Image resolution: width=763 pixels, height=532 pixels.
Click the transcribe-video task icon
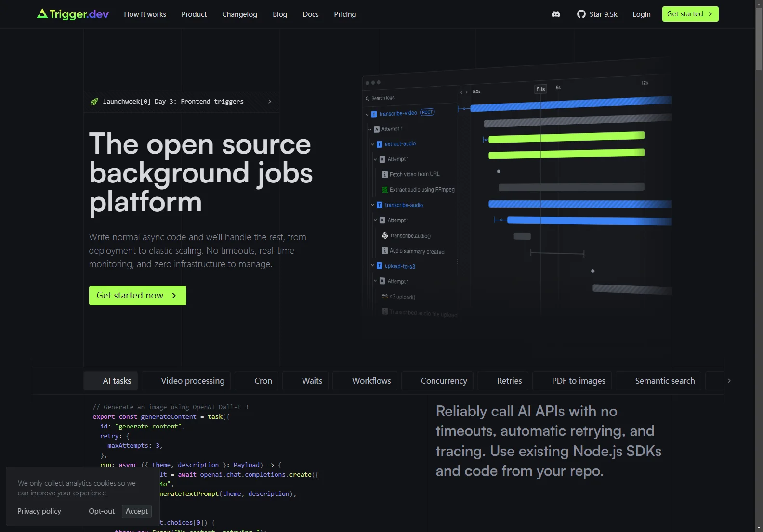point(374,114)
